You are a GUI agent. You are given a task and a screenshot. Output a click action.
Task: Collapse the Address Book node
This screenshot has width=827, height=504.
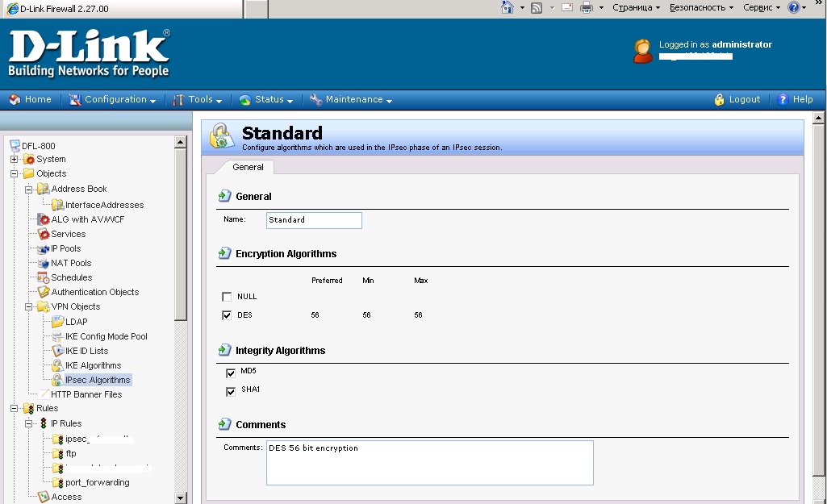28,189
